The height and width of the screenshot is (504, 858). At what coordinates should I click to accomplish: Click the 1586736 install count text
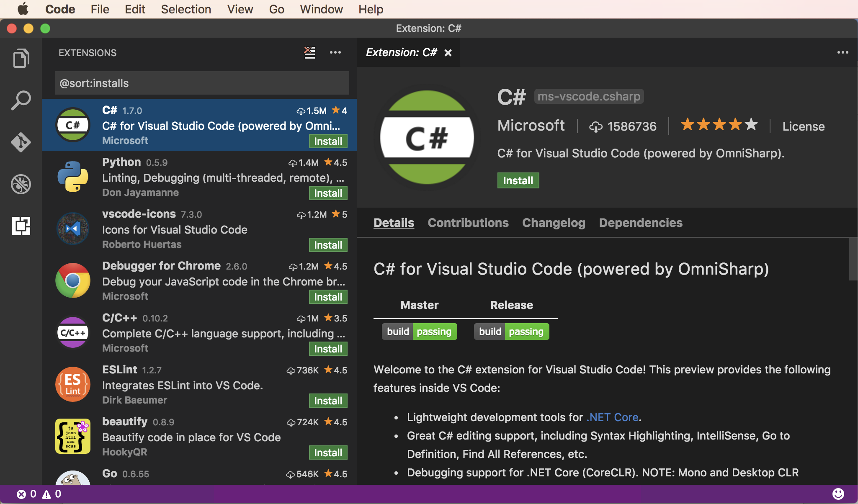pos(632,126)
